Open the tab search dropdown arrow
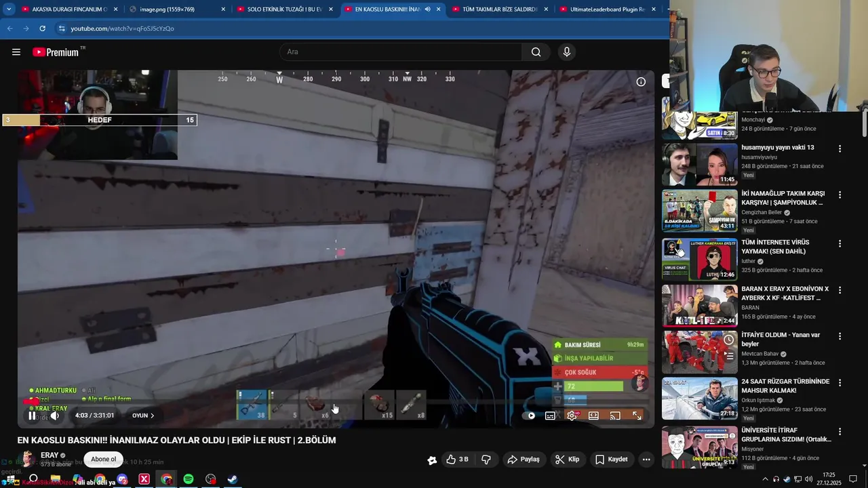 (9, 9)
